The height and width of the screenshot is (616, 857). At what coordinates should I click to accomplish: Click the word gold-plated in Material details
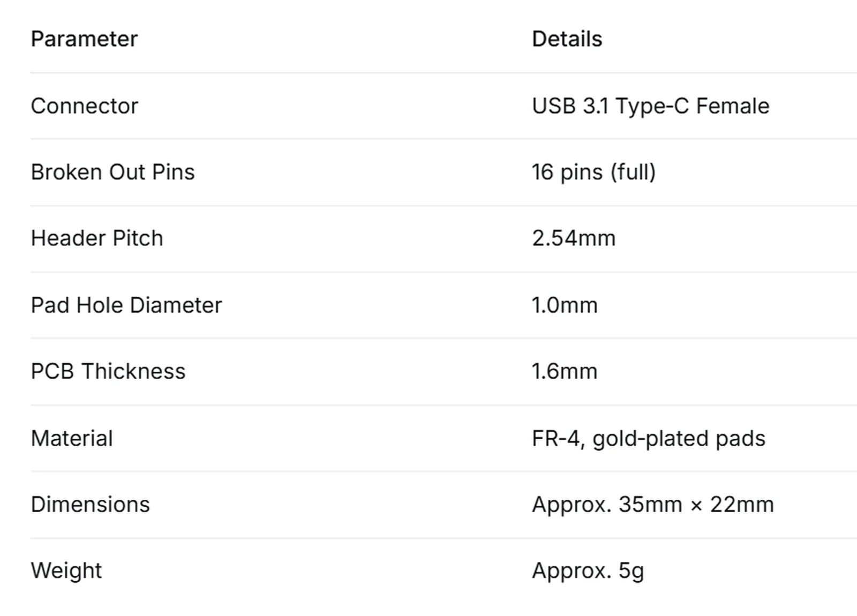(x=651, y=439)
